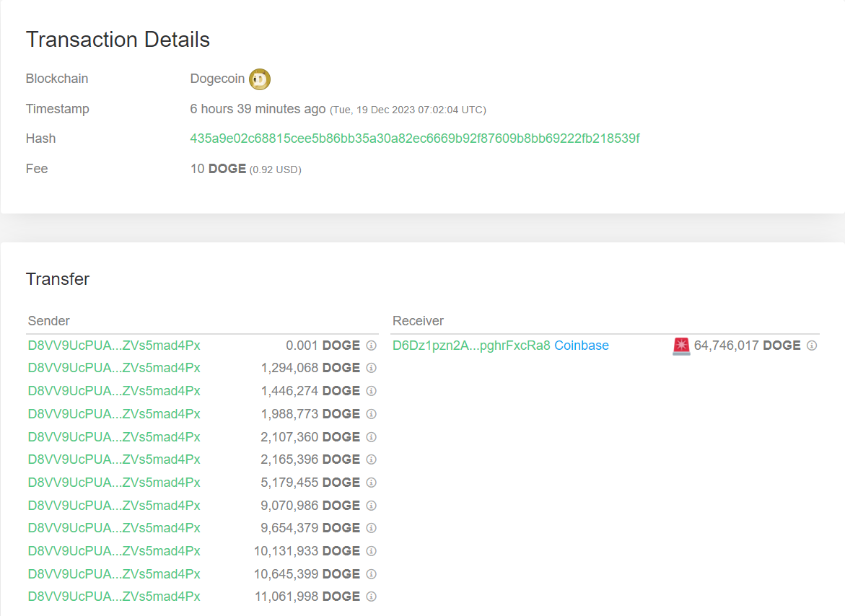Click info icon beside 10,645,399 DOGE
The height and width of the screenshot is (616, 845).
372,574
